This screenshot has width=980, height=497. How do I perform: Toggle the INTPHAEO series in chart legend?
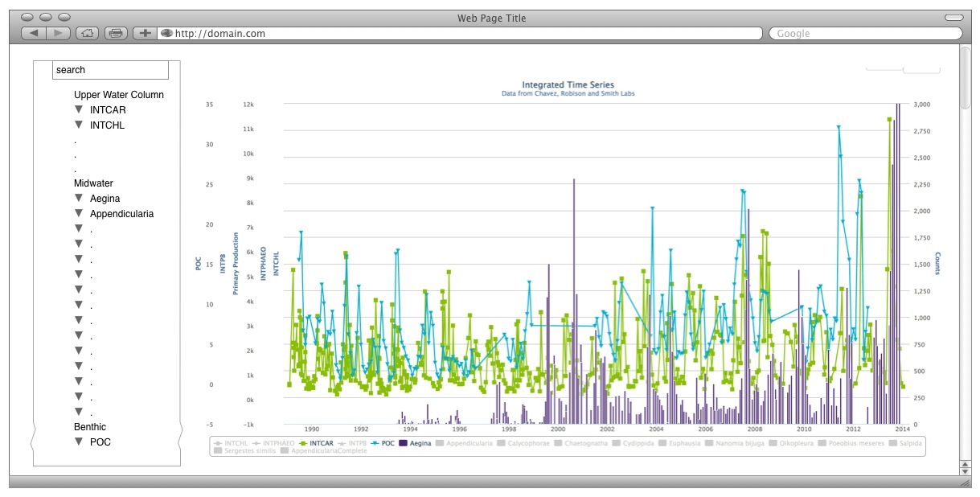[274, 443]
